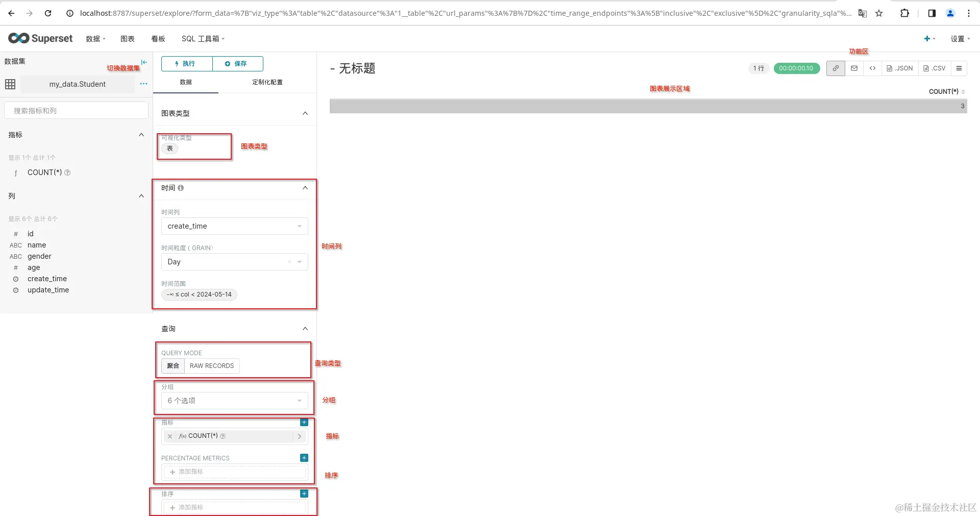Open browser extensions puzzle icon
Image resolution: width=980 pixels, height=516 pixels.
[904, 13]
